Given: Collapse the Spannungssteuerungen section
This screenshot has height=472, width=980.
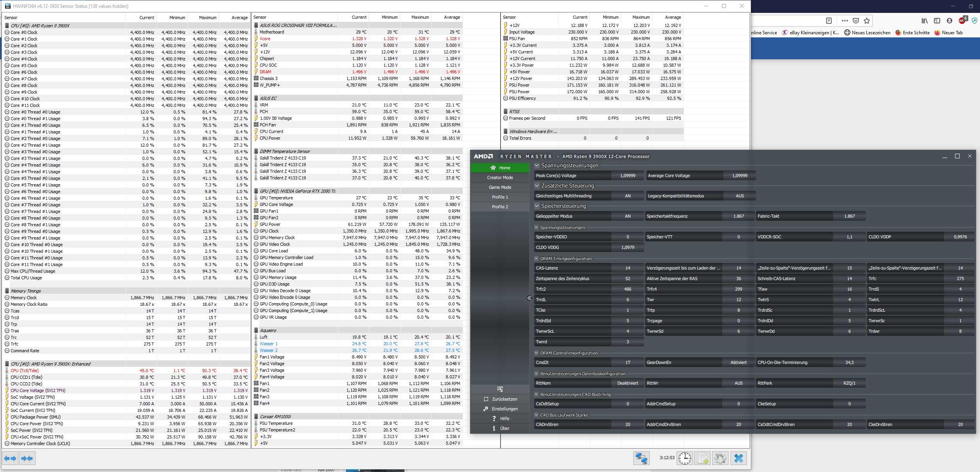Looking at the screenshot, I should (x=537, y=165).
